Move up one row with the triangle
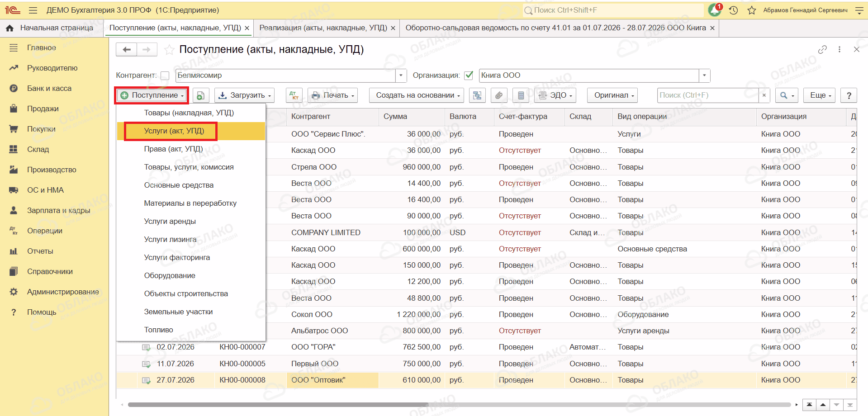The height and width of the screenshot is (416, 868). pyautogui.click(x=823, y=405)
